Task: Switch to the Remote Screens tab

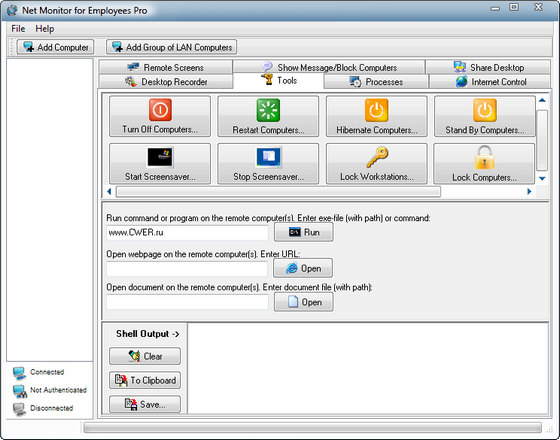Action: (x=165, y=67)
